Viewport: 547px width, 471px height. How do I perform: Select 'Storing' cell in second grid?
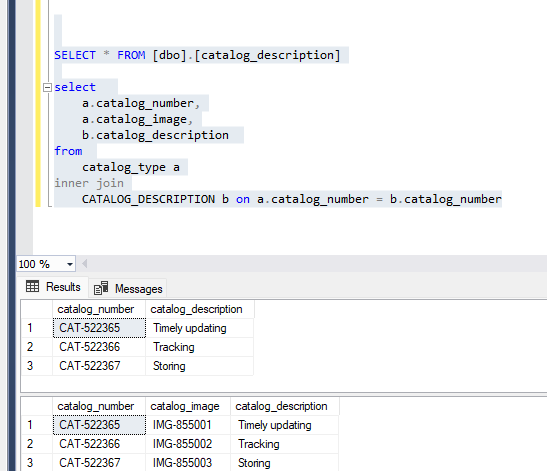coord(285,463)
